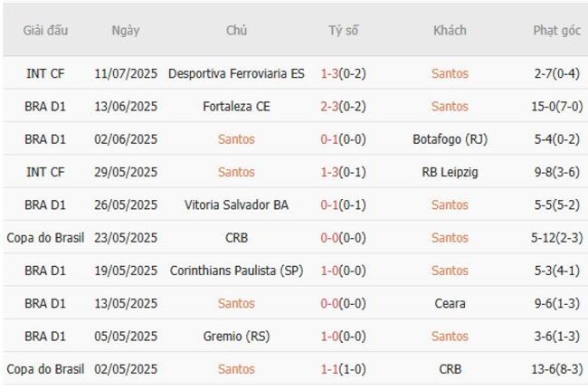Click the Desportiva Ferroviaria ES team name
The width and height of the screenshot is (588, 390).
coord(236,73)
